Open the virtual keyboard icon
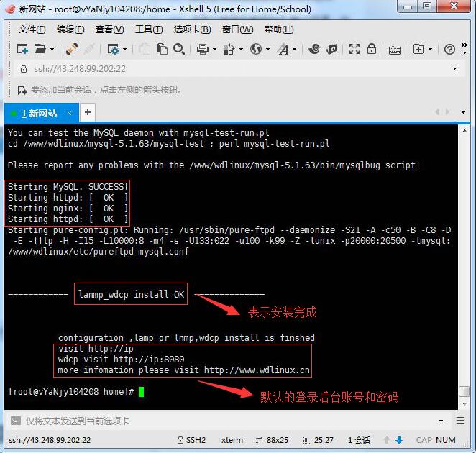 coord(394,49)
